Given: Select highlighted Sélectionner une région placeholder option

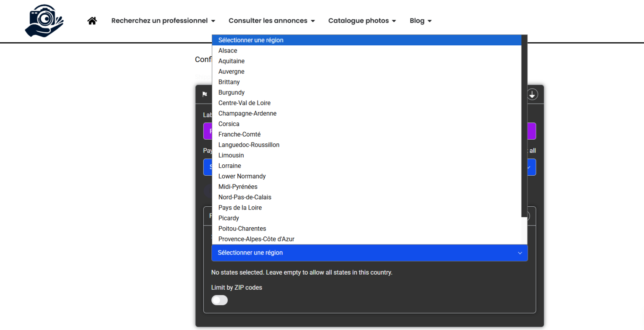Looking at the screenshot, I should (251, 40).
